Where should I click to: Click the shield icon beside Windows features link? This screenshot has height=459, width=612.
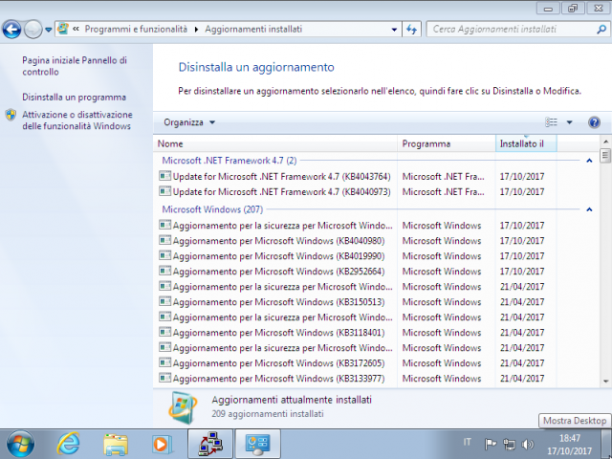[x=11, y=115]
